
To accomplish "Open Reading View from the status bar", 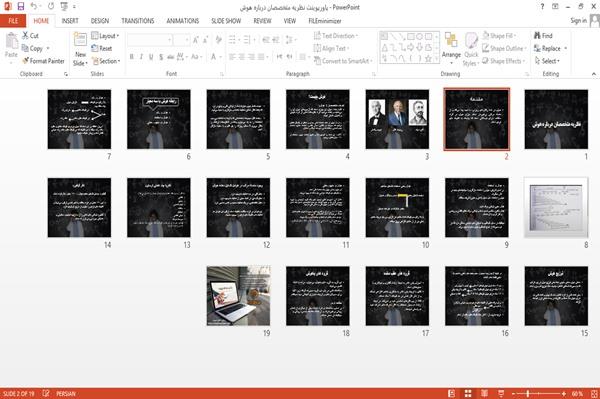I will click(x=484, y=394).
